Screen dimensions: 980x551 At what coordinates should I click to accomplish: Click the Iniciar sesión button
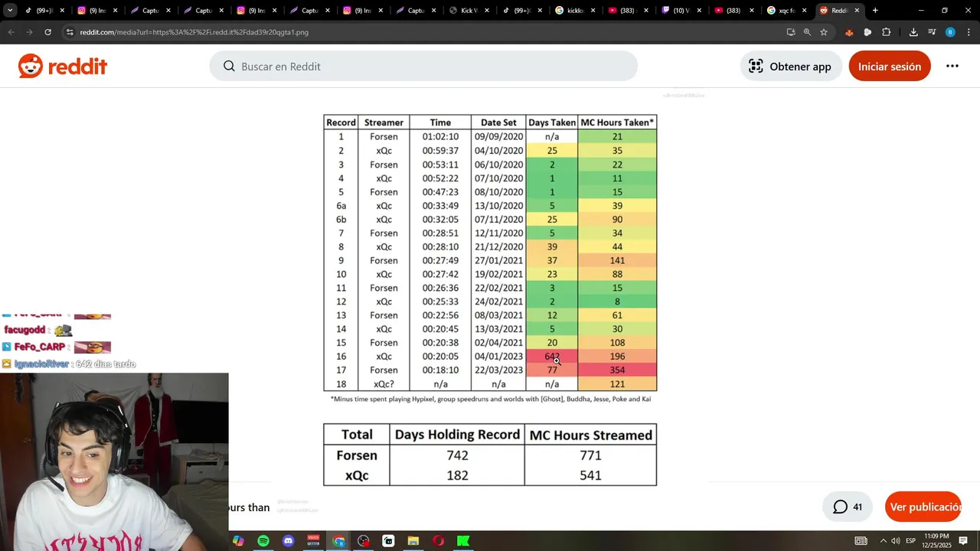(x=890, y=67)
